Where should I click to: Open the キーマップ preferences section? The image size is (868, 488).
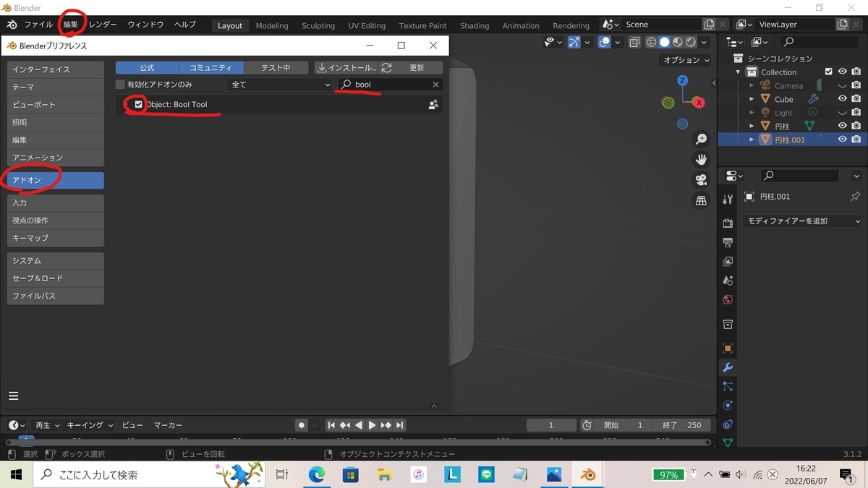point(56,238)
